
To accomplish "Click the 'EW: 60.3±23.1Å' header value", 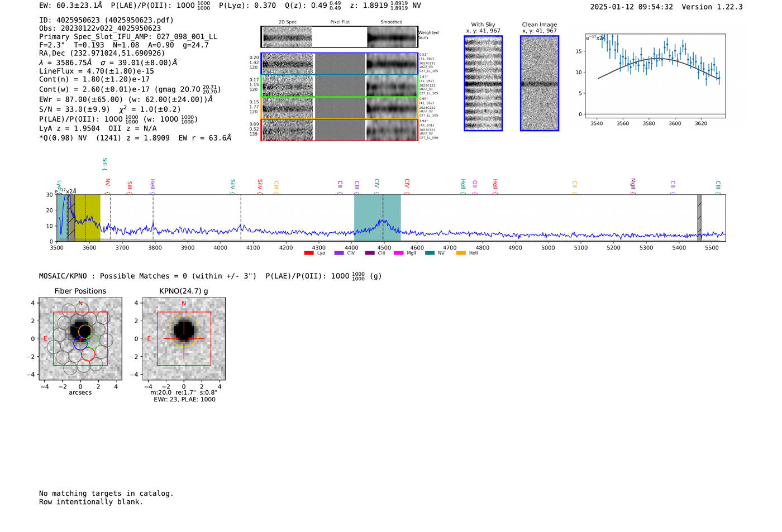I will coord(71,6).
